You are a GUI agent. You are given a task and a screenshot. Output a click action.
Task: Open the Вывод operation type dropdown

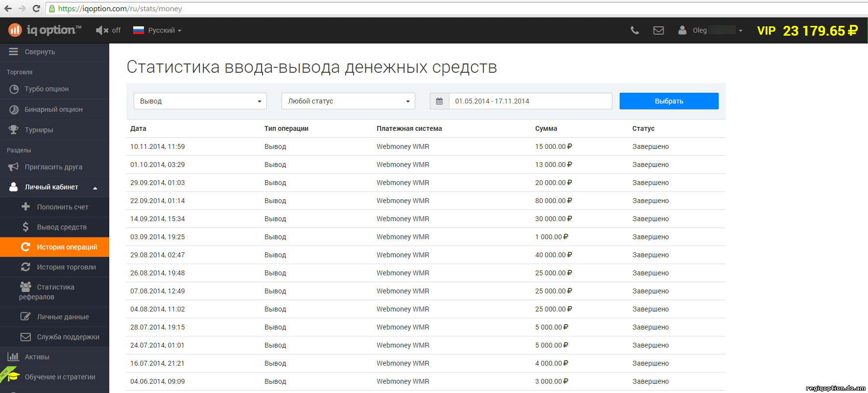200,101
